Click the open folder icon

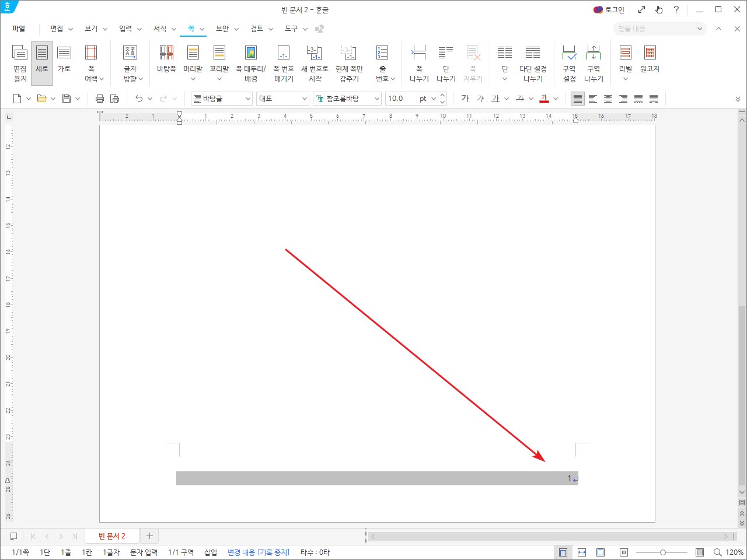[x=42, y=99]
